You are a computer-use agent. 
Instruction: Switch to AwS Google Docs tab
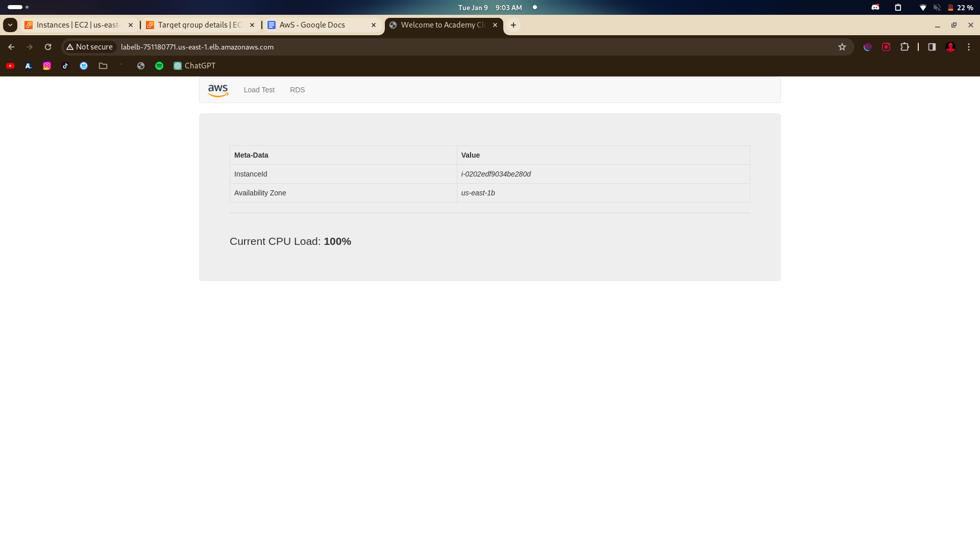pos(312,25)
